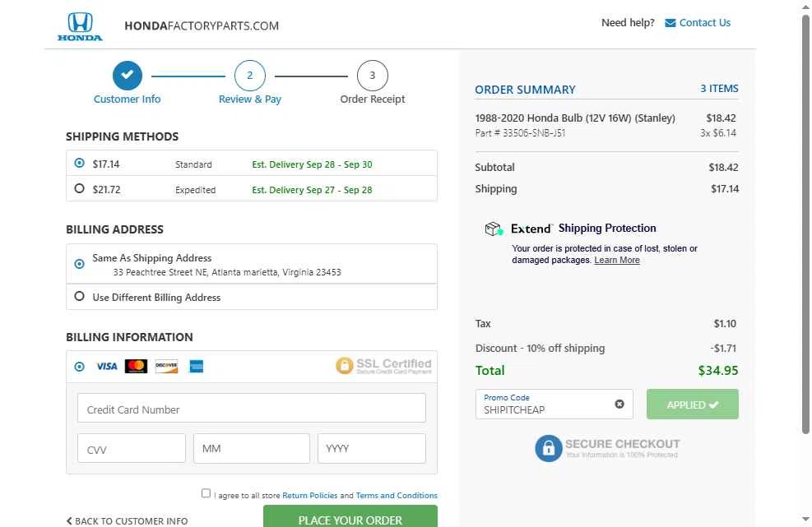Click the Place Your Order button
The width and height of the screenshot is (812, 527).
click(x=350, y=516)
